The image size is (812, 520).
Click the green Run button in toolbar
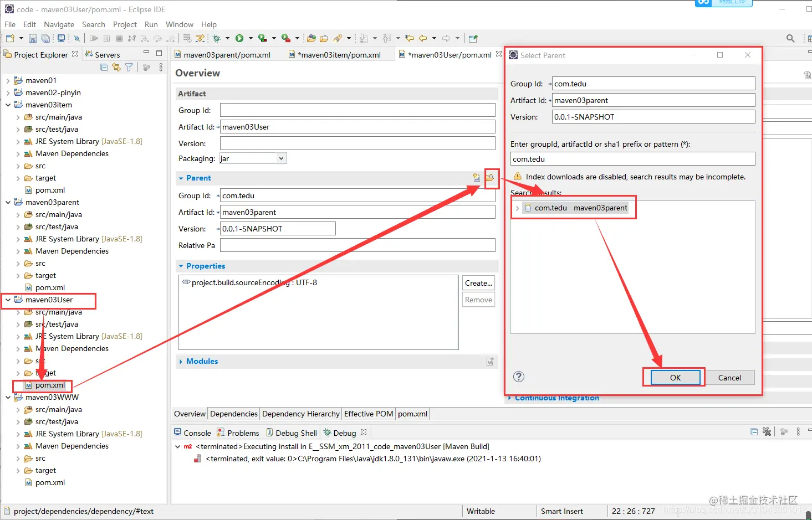point(239,38)
